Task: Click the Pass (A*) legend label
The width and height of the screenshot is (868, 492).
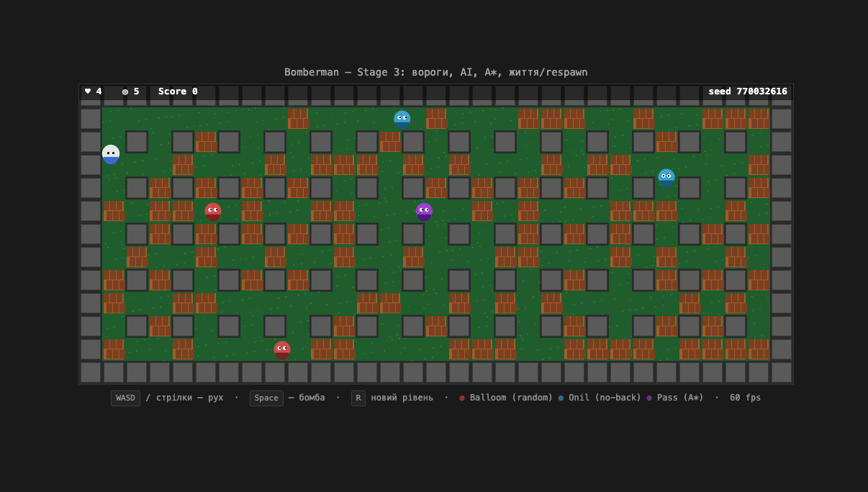Action: (x=682, y=398)
